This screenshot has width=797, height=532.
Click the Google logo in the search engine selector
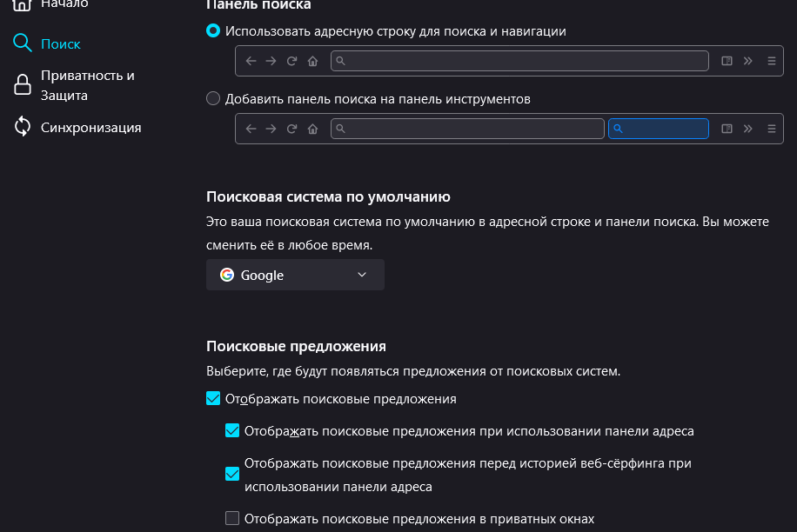coord(227,275)
